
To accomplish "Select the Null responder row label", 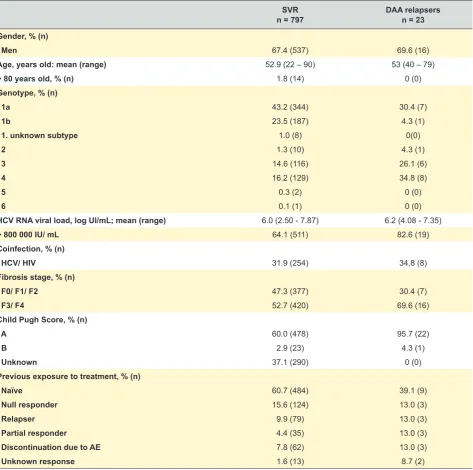I will [x=29, y=405].
